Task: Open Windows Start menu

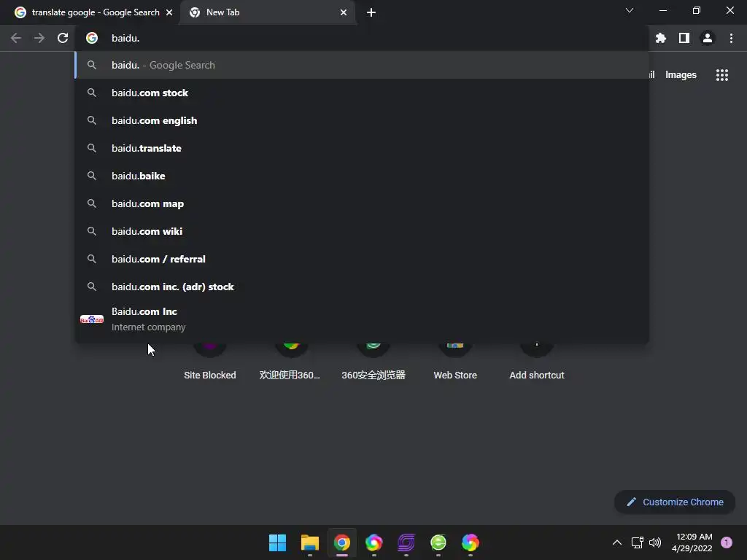Action: click(x=277, y=542)
